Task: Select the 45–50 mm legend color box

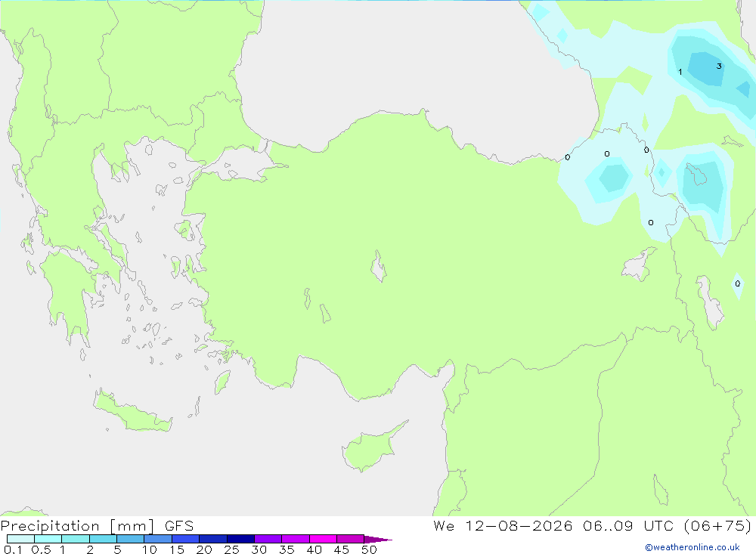Action: [351, 539]
